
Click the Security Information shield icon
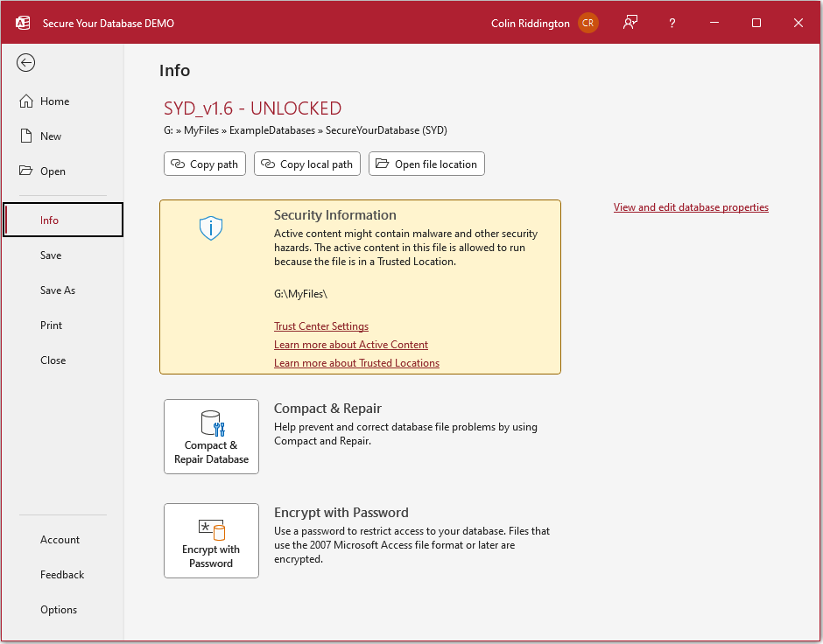pos(211,228)
